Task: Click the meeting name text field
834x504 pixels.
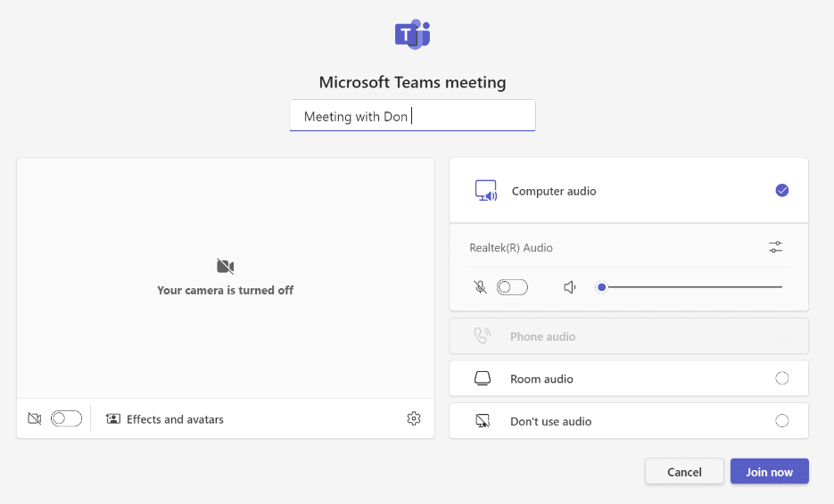Action: tap(412, 116)
